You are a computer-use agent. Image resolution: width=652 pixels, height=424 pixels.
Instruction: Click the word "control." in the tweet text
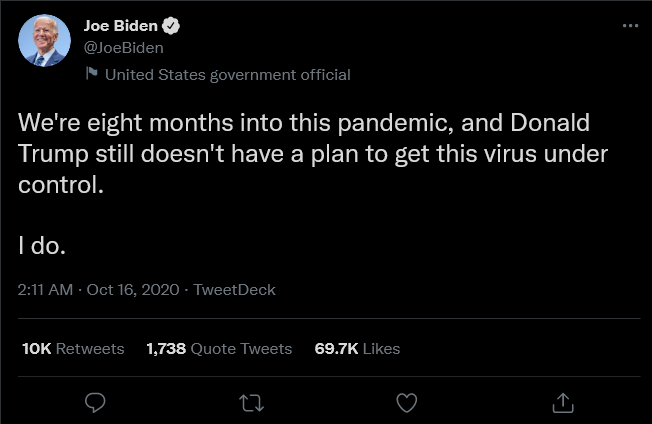coord(60,186)
